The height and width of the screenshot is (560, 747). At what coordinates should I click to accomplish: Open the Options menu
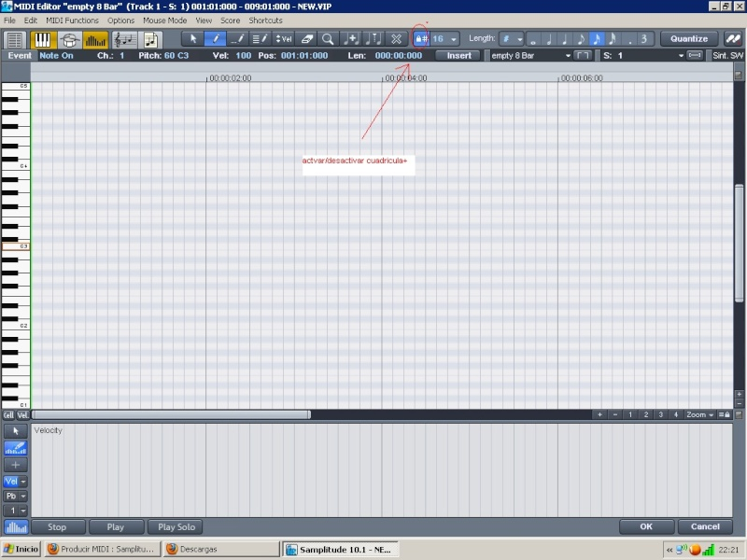tap(120, 21)
